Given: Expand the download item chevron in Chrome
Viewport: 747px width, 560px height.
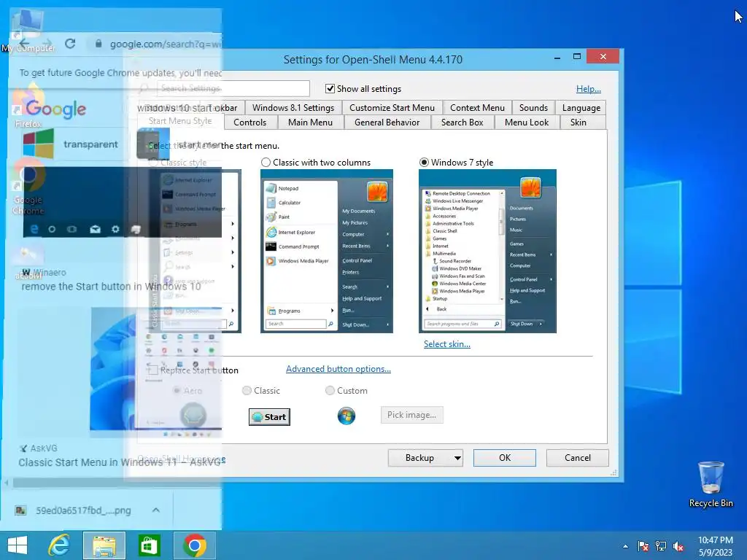Looking at the screenshot, I should pos(156,510).
